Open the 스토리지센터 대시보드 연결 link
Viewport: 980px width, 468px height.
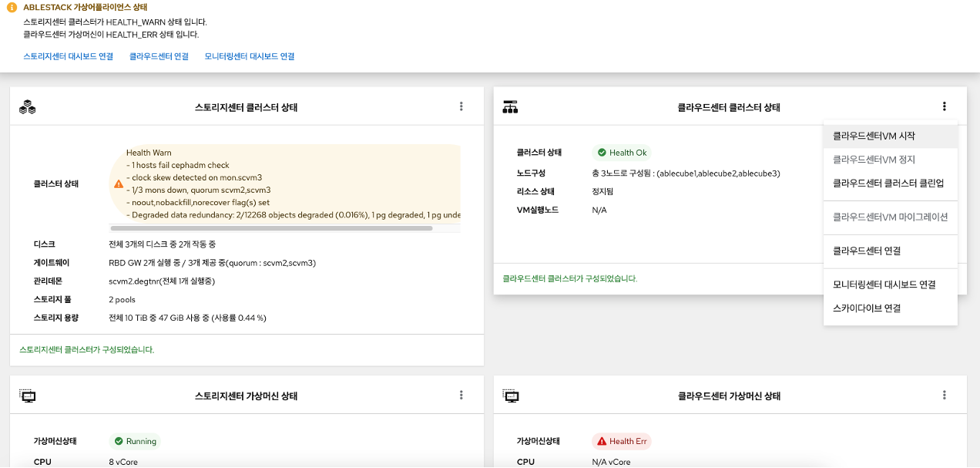coord(69,56)
